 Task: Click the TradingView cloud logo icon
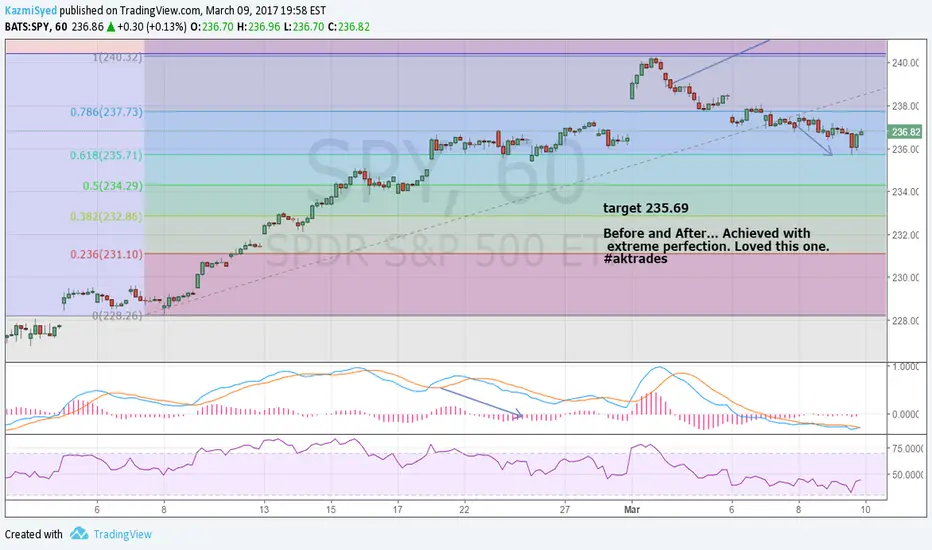pos(79,533)
